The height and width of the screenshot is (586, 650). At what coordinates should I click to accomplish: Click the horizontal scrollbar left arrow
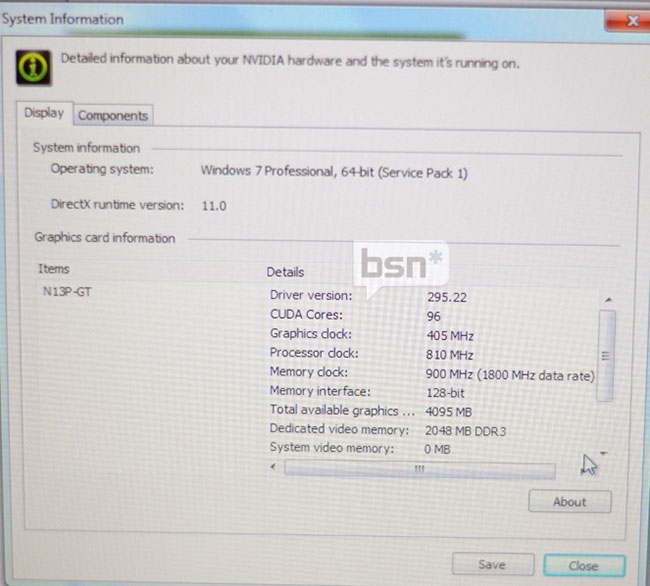[273, 467]
